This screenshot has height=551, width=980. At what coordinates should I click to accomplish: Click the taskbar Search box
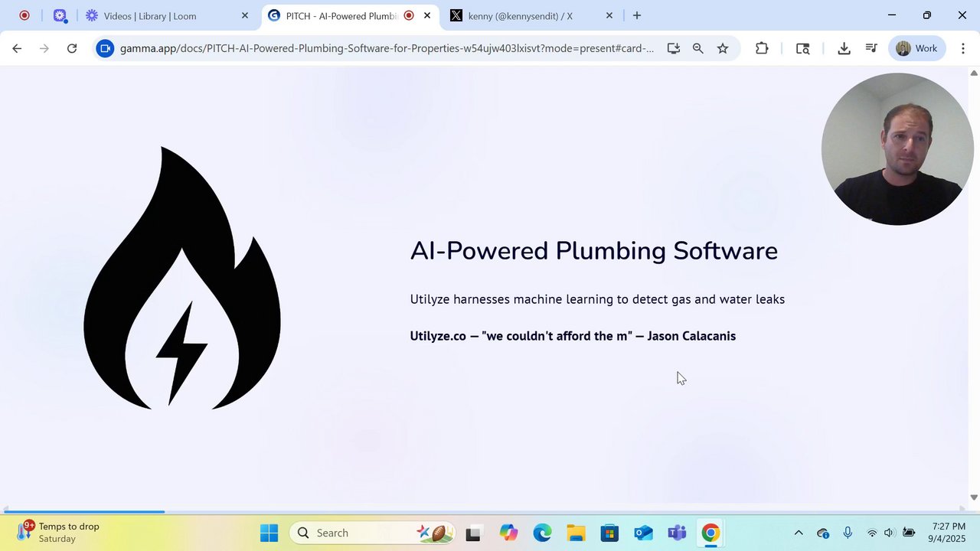pyautogui.click(x=372, y=533)
